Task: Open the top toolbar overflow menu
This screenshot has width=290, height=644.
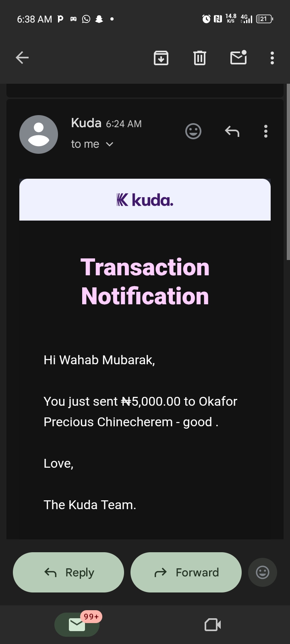Action: tap(272, 58)
